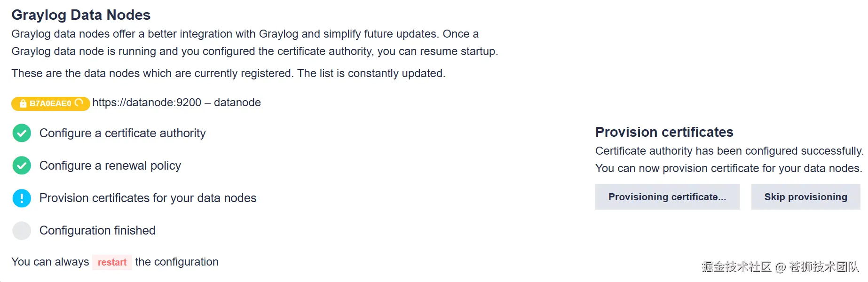Click the currently registered data nodes sentence
The height and width of the screenshot is (282, 868).
[228, 73]
